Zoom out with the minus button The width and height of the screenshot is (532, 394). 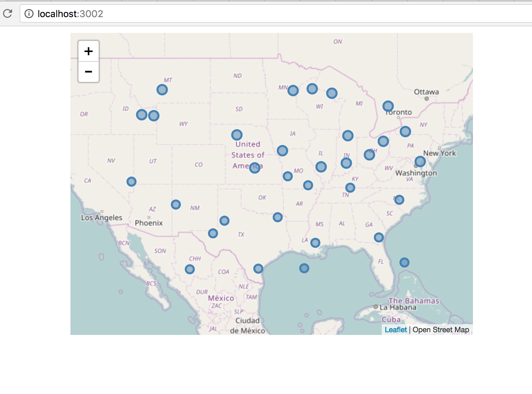(x=89, y=72)
